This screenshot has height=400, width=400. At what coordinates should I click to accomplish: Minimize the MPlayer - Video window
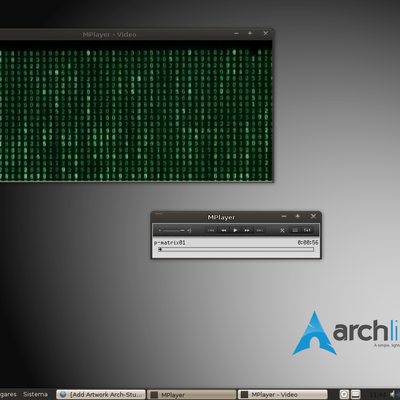[x=236, y=33]
